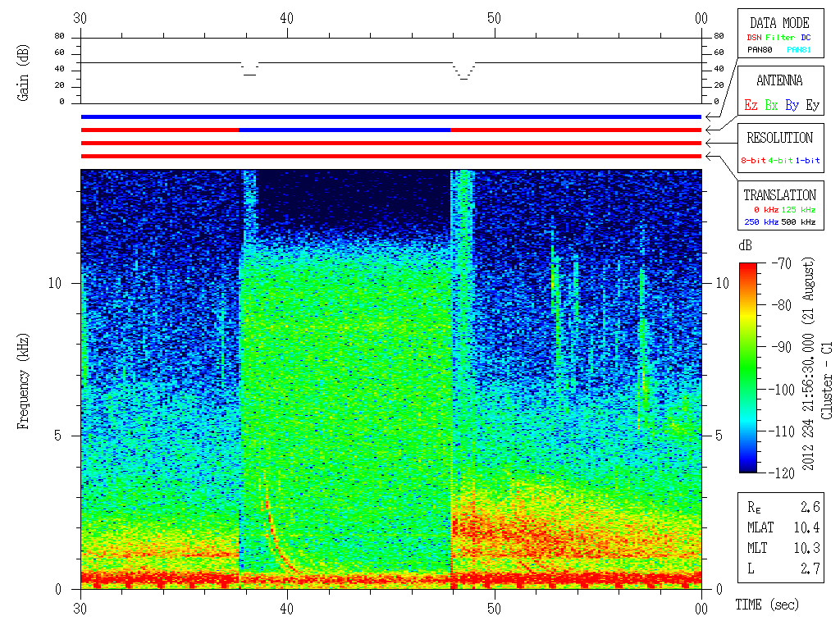Viewport: 840px width, 630px height.
Task: Click the -110 colorbar tick label
Action: click(783, 431)
